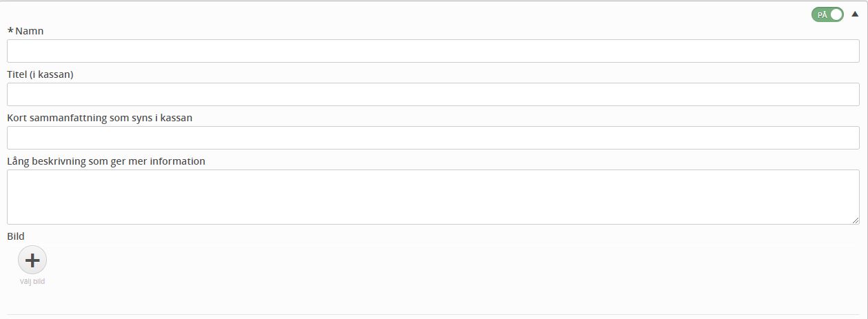Click the textarea resize handle corner
Screen dimensions: 868x319
[x=856, y=220]
